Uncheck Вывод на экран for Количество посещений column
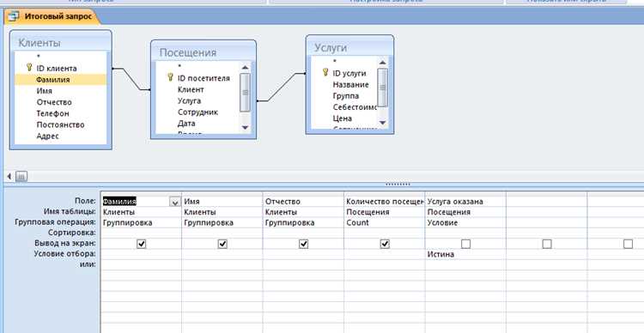Viewport: 644px width, 333px height. point(385,244)
